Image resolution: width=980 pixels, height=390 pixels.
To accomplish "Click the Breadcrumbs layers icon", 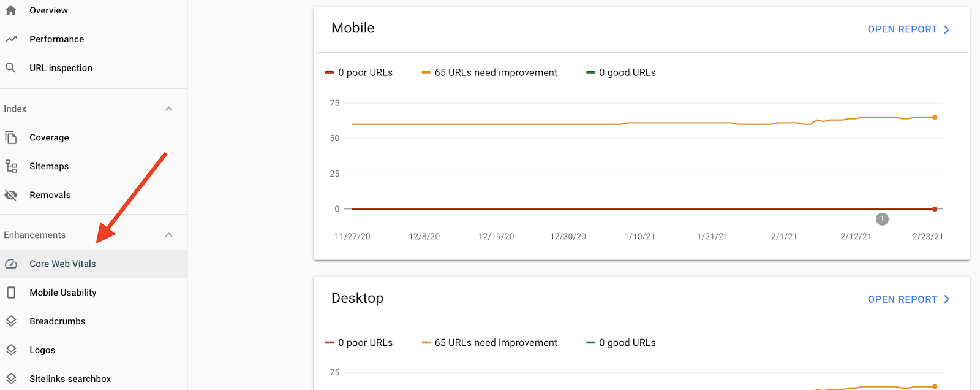I will [11, 321].
